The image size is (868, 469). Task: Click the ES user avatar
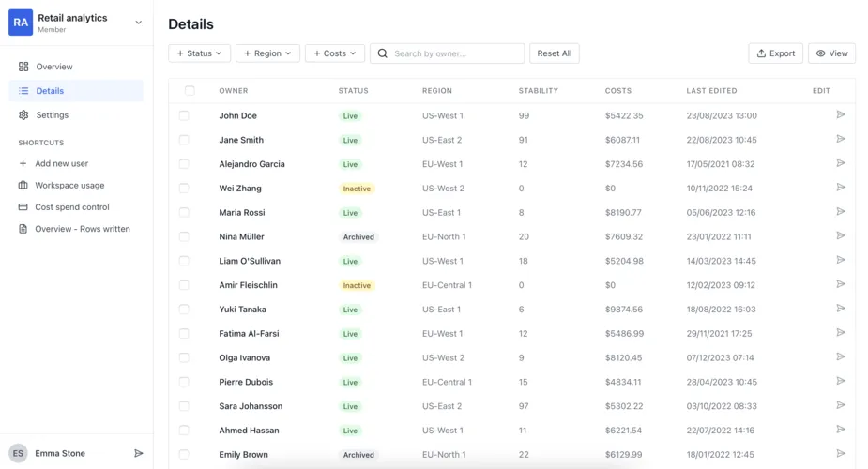coord(18,453)
